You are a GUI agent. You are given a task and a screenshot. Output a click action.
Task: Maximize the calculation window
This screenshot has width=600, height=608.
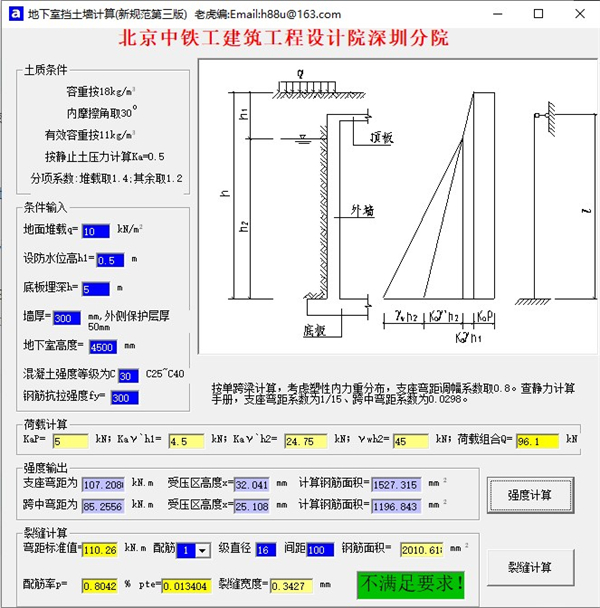(x=538, y=14)
